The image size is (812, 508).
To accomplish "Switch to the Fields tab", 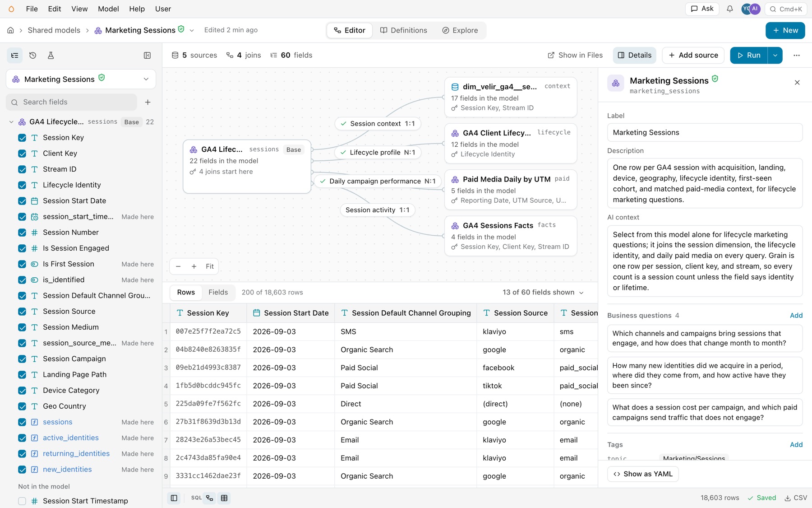I will (x=218, y=293).
